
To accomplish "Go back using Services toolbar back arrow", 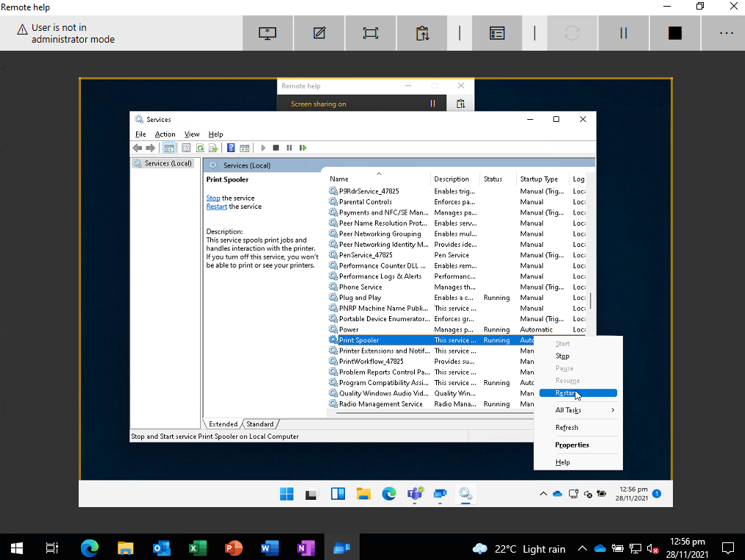I will tap(138, 148).
